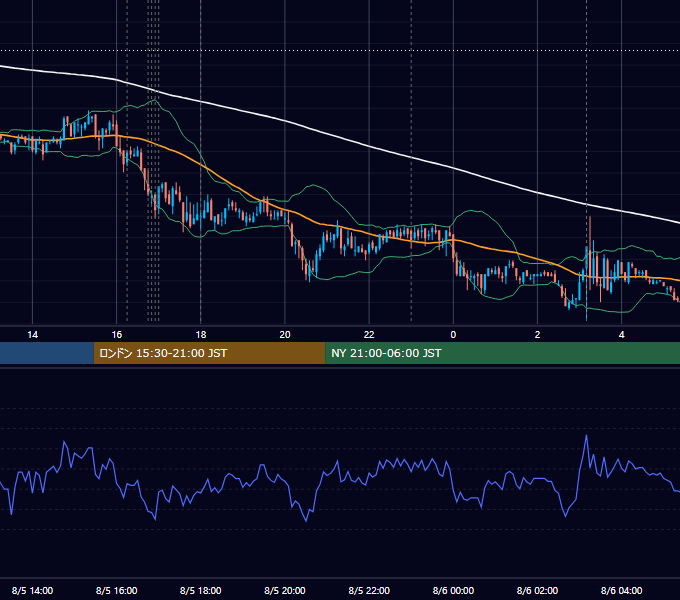
Task: Click the 8/5 22:00 date label
Action: click(369, 590)
